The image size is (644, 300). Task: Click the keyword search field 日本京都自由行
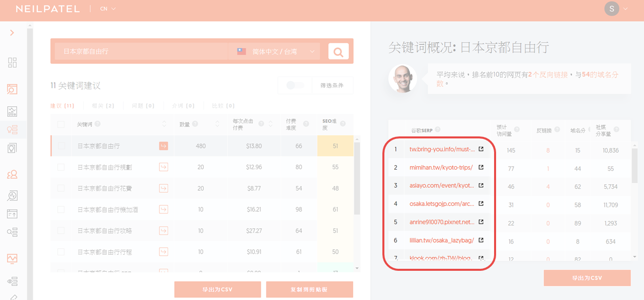141,51
